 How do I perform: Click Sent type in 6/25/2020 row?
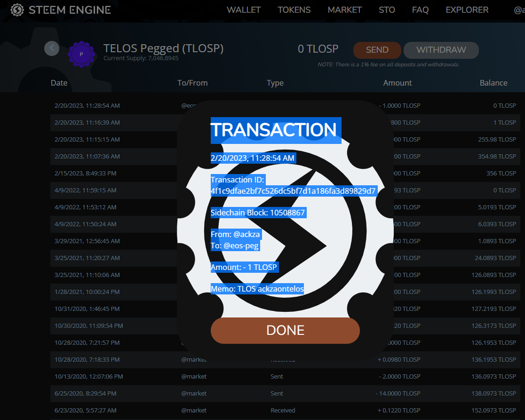coord(277,393)
